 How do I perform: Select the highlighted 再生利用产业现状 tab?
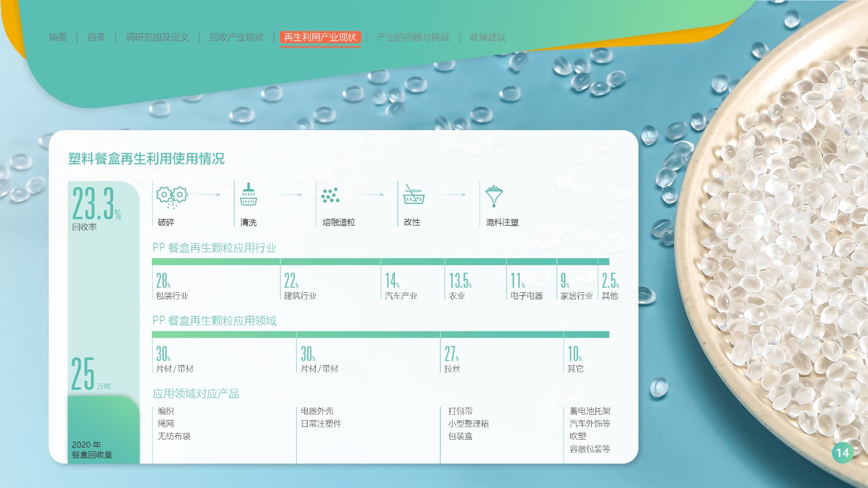[x=320, y=37]
